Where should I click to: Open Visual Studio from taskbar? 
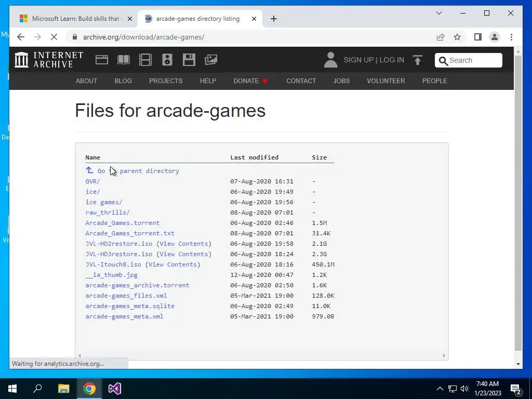[115, 389]
